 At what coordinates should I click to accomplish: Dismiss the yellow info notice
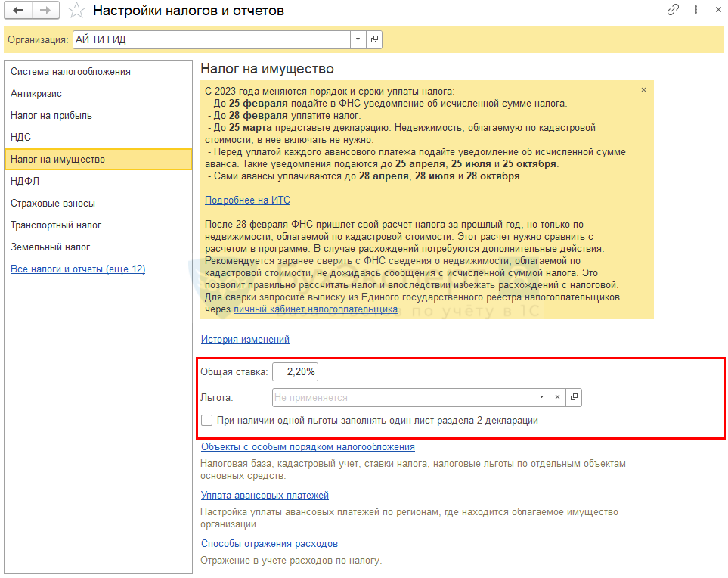[643, 89]
